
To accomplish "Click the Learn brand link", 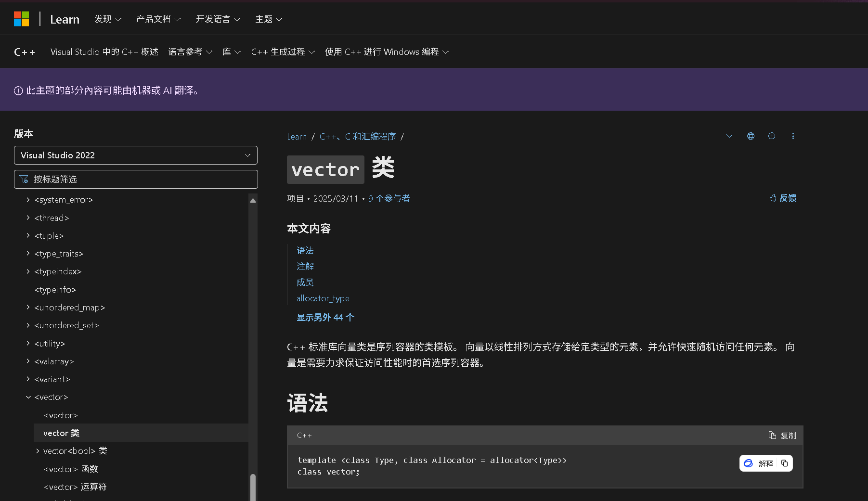I will coord(65,19).
